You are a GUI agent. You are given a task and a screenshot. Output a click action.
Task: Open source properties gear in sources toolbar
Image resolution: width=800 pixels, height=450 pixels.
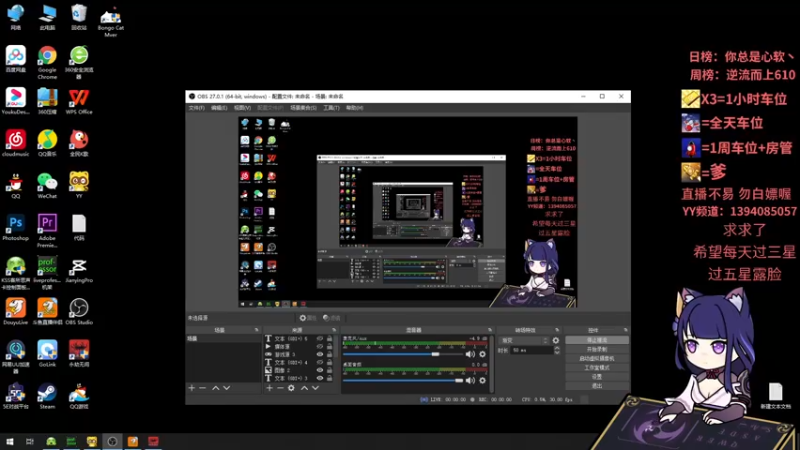point(291,388)
